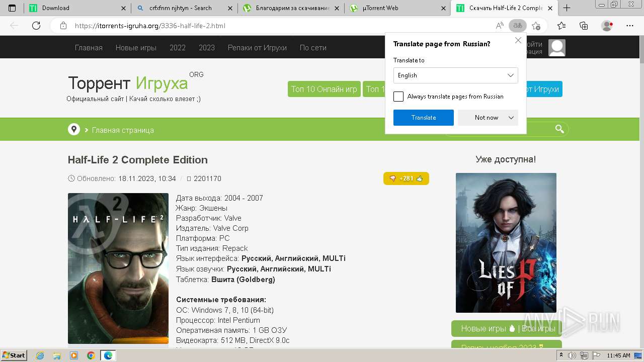The image size is (644, 362).
Task: Open media player taskbar icon
Action: tap(74, 355)
